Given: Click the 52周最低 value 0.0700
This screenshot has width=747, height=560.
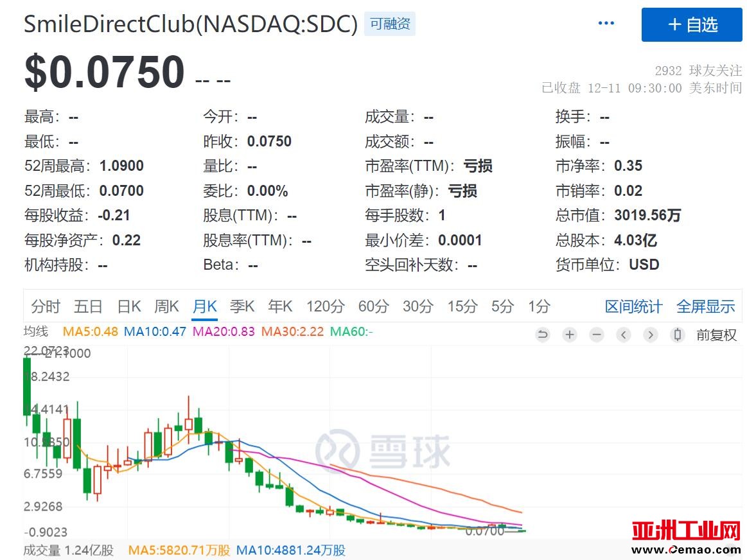Looking at the screenshot, I should [x=121, y=191].
